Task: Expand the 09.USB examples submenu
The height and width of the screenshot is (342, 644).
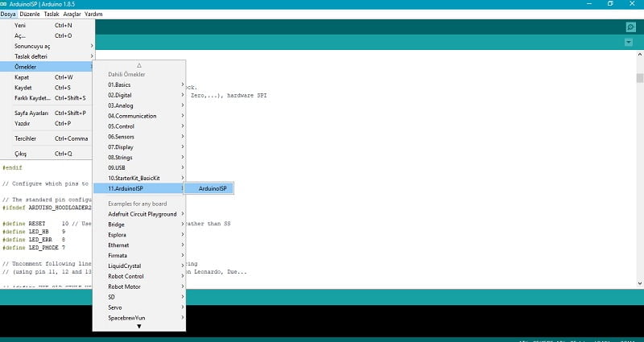Action: [139, 167]
